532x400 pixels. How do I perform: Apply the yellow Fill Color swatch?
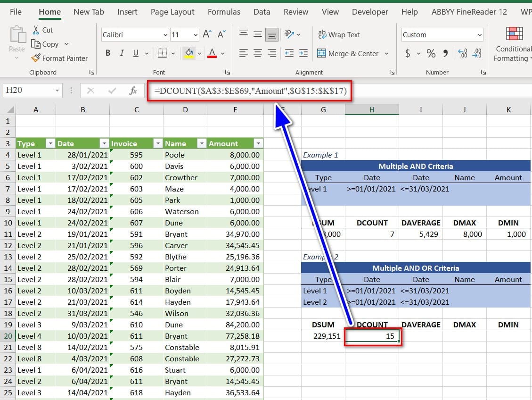pyautogui.click(x=189, y=53)
